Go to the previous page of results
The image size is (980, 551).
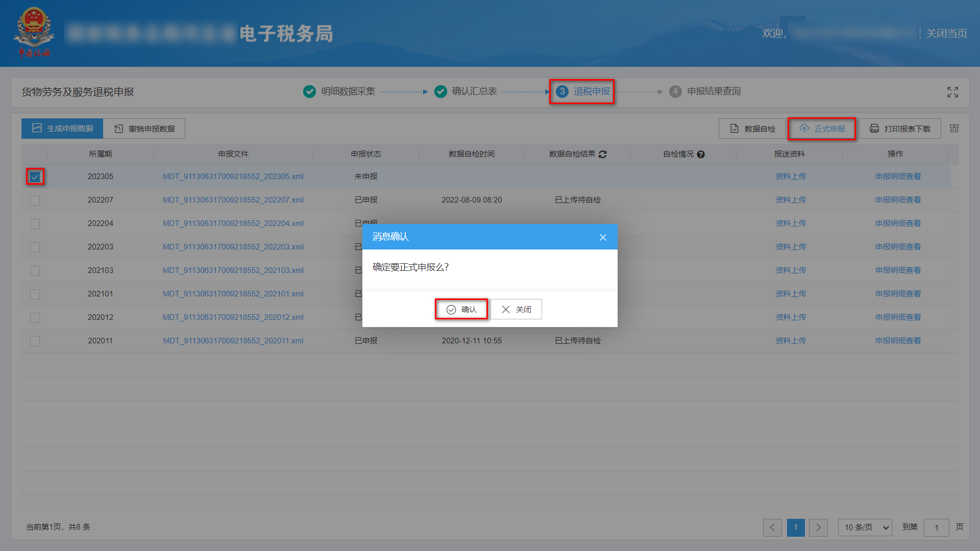tap(772, 528)
